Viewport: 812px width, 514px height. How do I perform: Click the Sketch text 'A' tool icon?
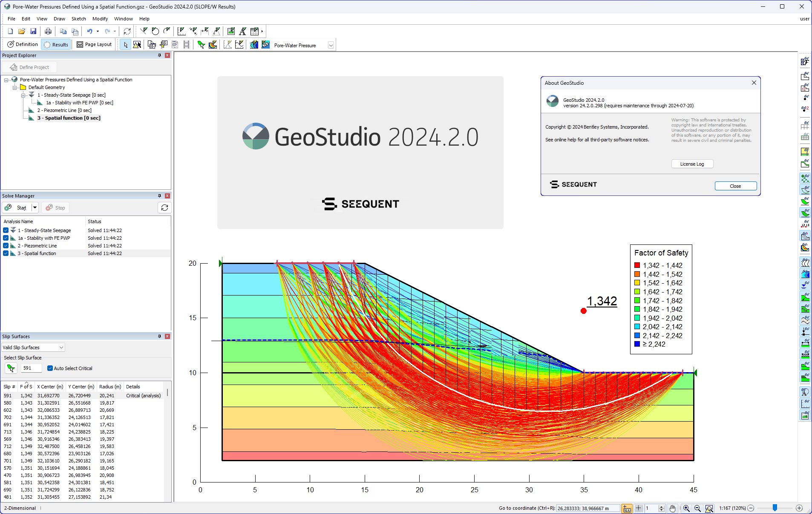pos(242,31)
